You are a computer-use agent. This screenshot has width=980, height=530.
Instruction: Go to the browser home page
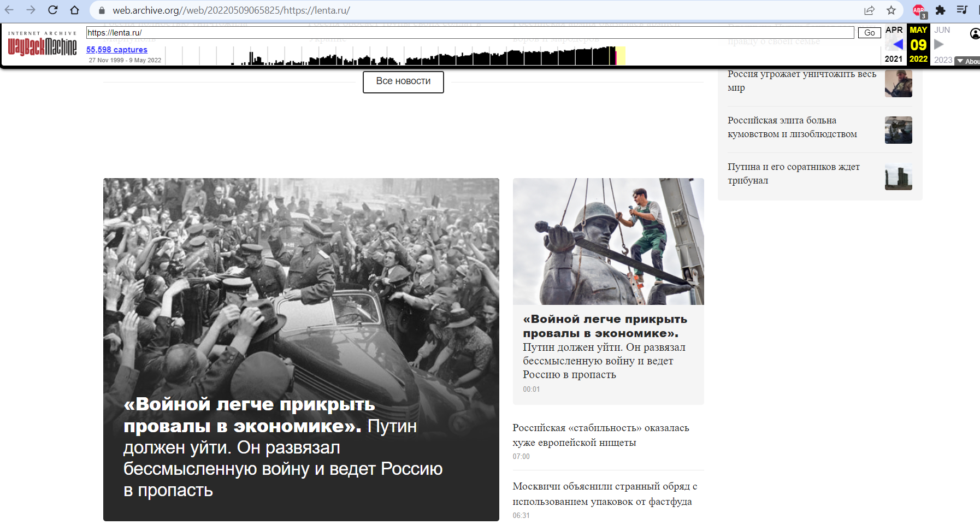(x=74, y=10)
